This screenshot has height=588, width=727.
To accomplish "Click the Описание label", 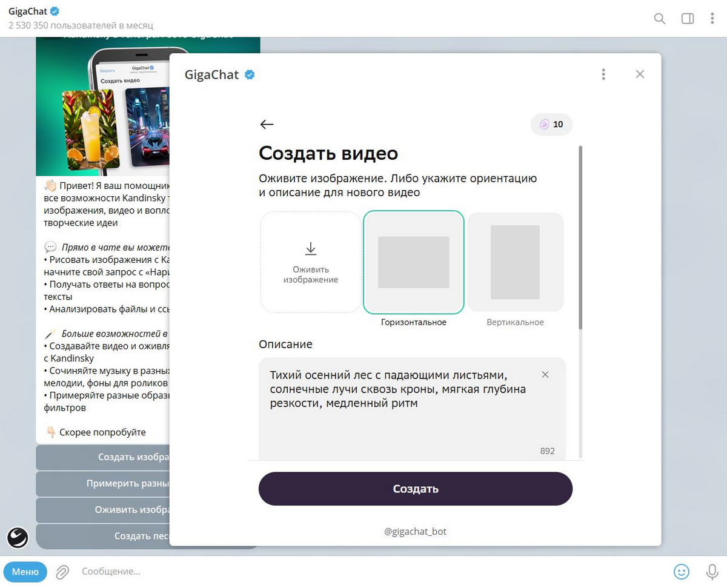I will [285, 344].
